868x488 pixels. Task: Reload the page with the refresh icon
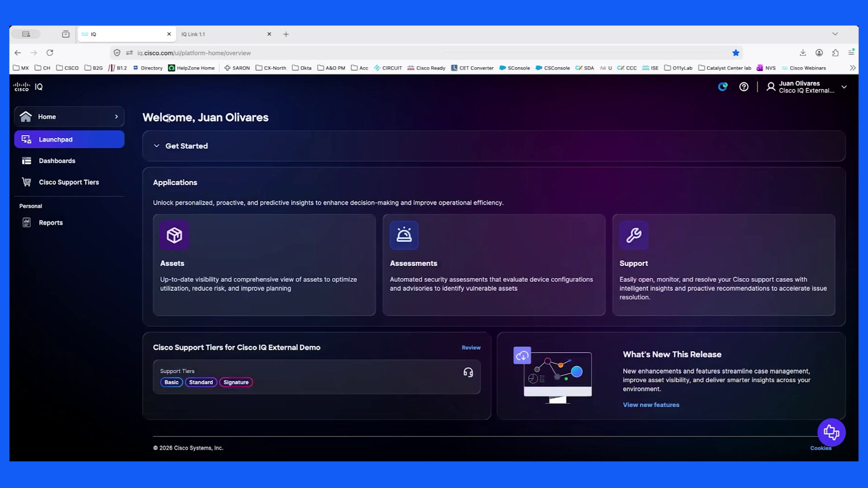50,53
